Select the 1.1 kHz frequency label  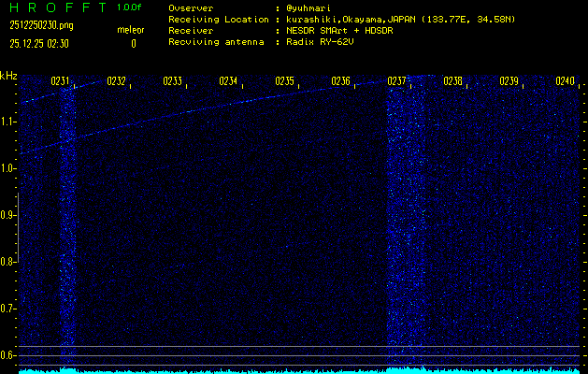pyautogui.click(x=8, y=122)
